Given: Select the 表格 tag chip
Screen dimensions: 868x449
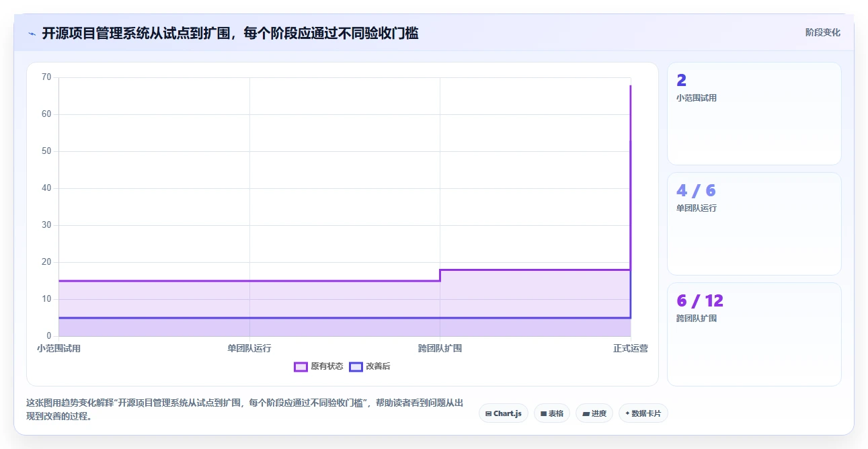Looking at the screenshot, I should click(x=552, y=413).
